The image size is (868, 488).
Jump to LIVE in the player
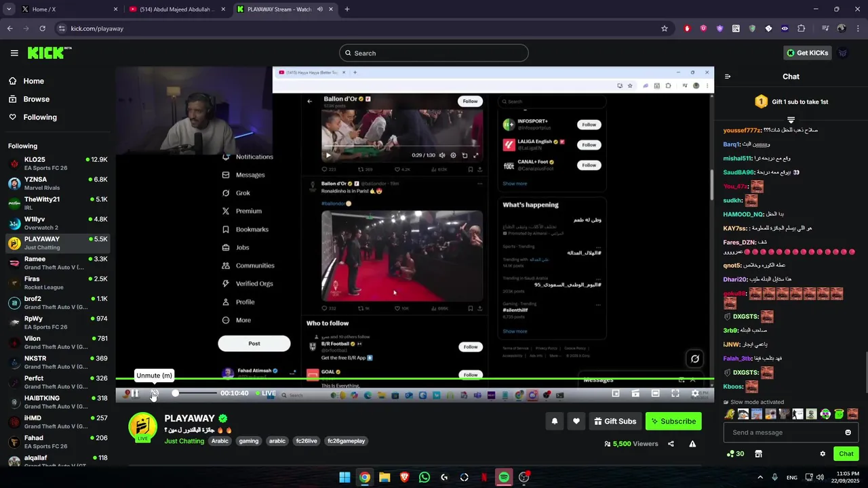[265, 393]
